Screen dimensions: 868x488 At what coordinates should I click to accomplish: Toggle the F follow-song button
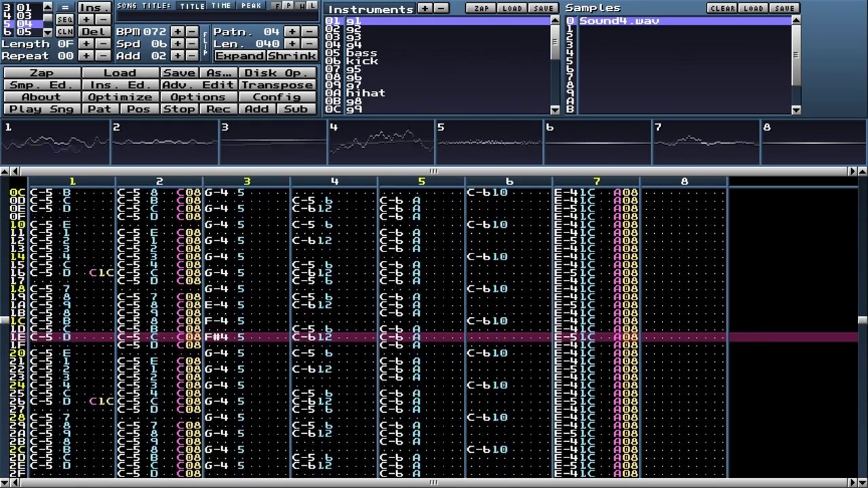pos(277,5)
